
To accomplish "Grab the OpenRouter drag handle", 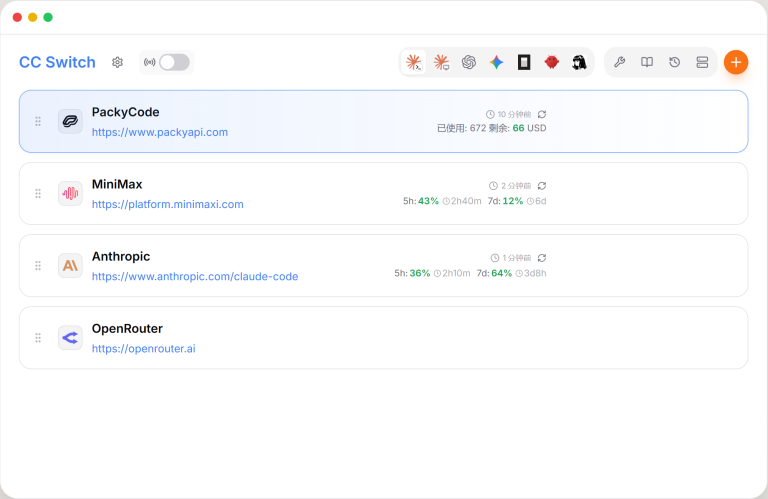I will [38, 337].
